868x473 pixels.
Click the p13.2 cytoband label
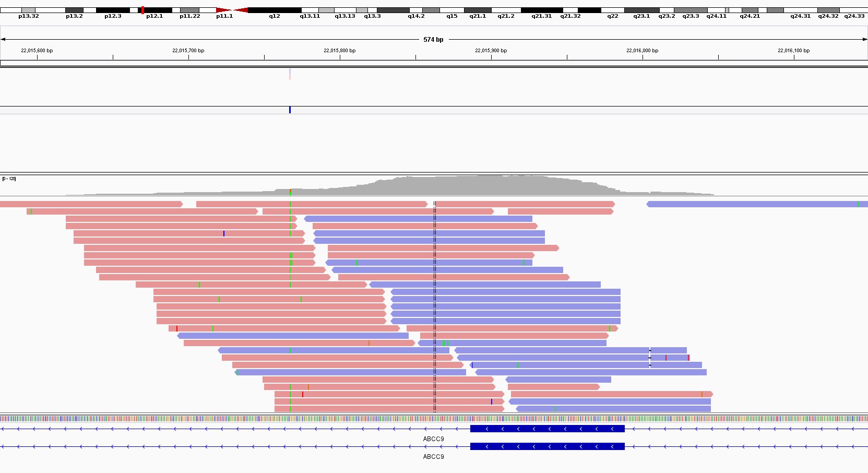pos(74,16)
